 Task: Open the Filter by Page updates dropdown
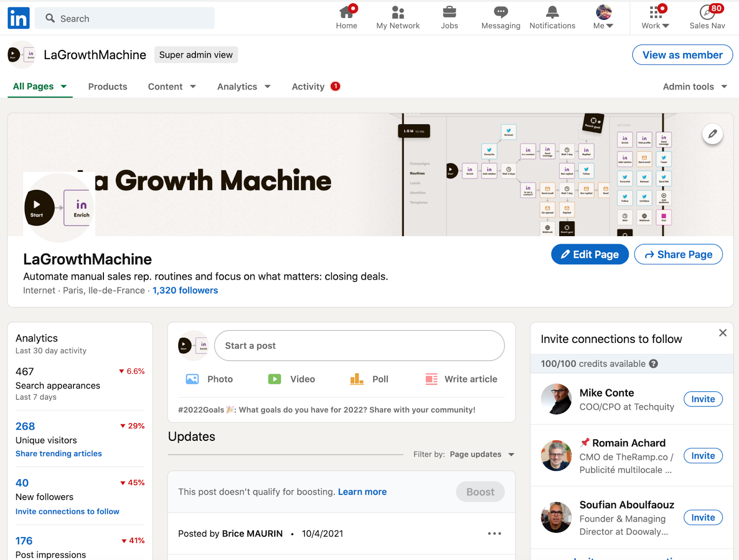(482, 455)
